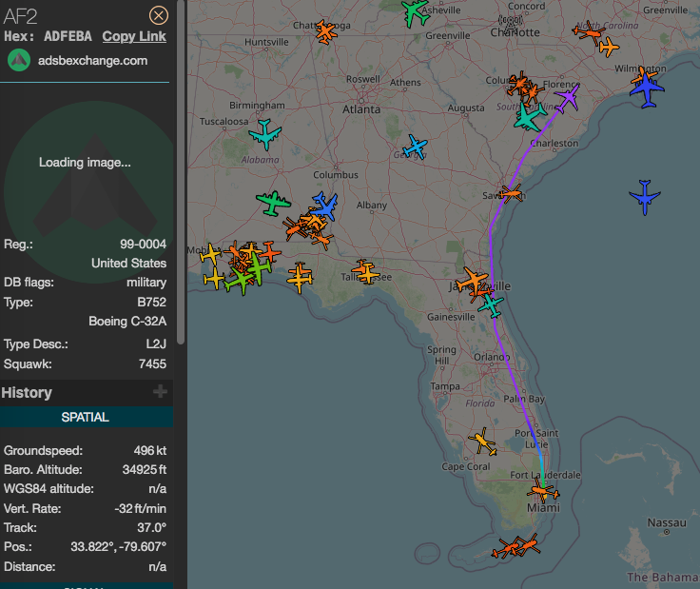Select the teal aircraft near Tuscaloosa

[265, 133]
